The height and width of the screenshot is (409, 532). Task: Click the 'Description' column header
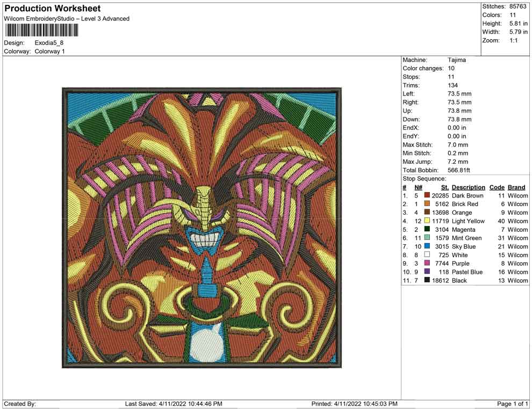pos(468,187)
